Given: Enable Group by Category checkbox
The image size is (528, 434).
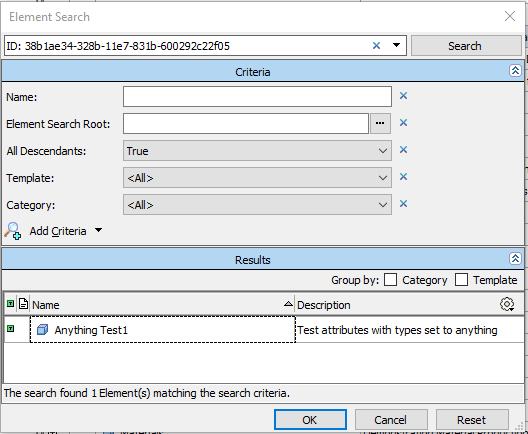Looking at the screenshot, I should 390,280.
